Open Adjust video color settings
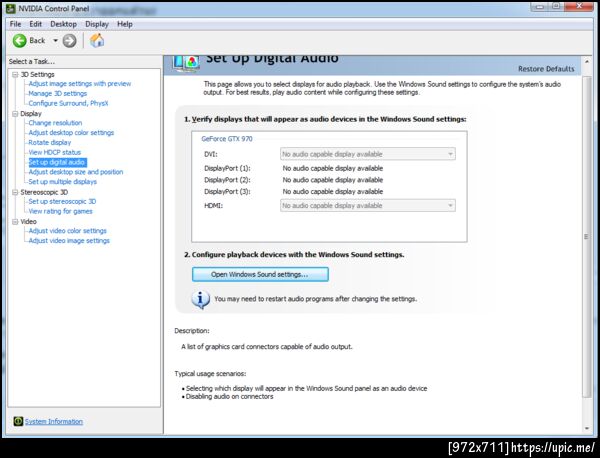The width and height of the screenshot is (600, 458). click(67, 231)
